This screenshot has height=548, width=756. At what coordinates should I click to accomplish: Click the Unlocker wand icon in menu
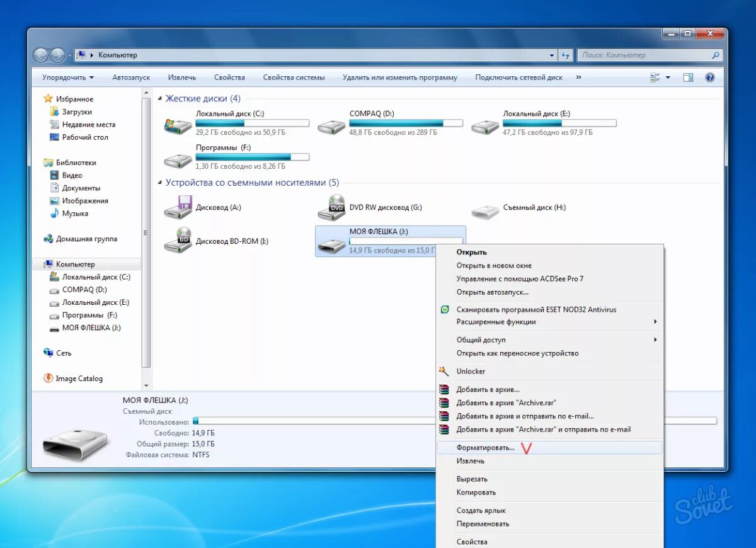[x=445, y=371]
